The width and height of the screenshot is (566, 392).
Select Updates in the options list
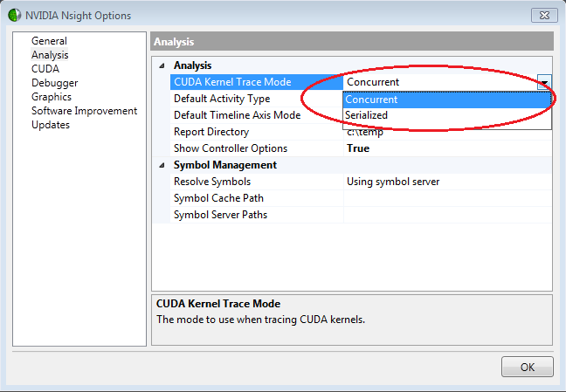tap(51, 125)
